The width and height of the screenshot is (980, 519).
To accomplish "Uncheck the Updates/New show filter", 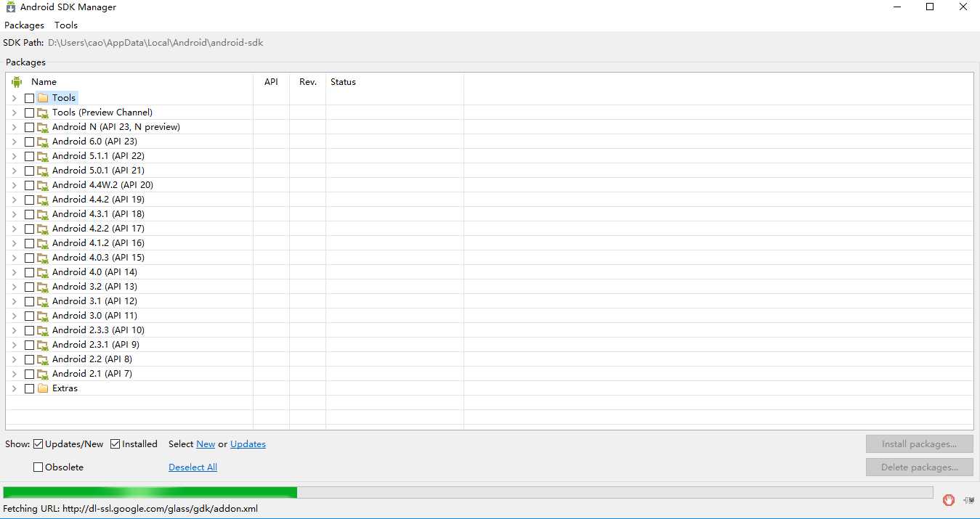I will point(39,444).
